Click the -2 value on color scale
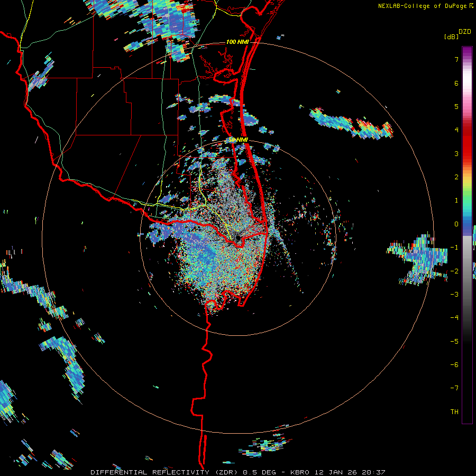 454,271
